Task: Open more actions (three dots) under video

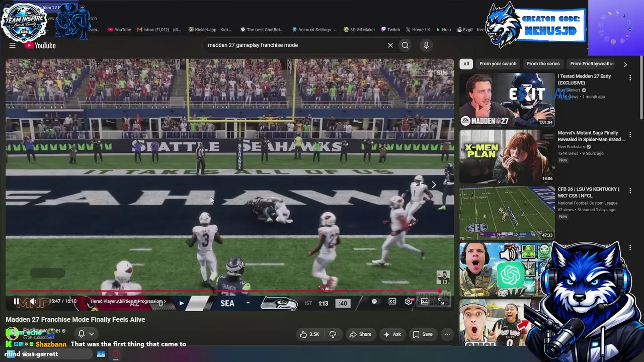Action: tap(447, 334)
